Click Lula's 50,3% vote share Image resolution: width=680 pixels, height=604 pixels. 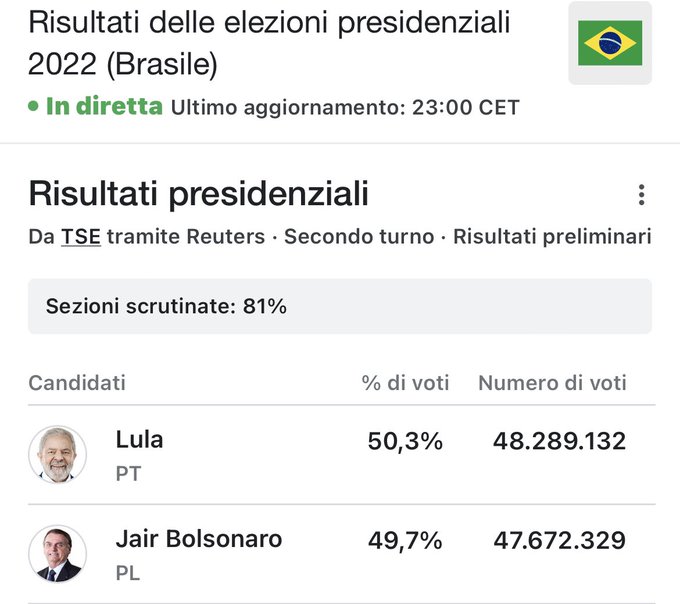(405, 441)
